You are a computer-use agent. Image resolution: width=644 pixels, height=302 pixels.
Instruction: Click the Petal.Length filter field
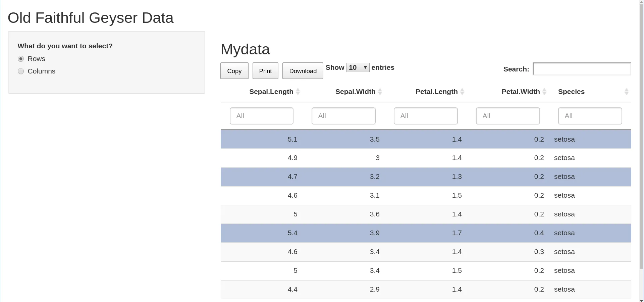click(x=426, y=116)
